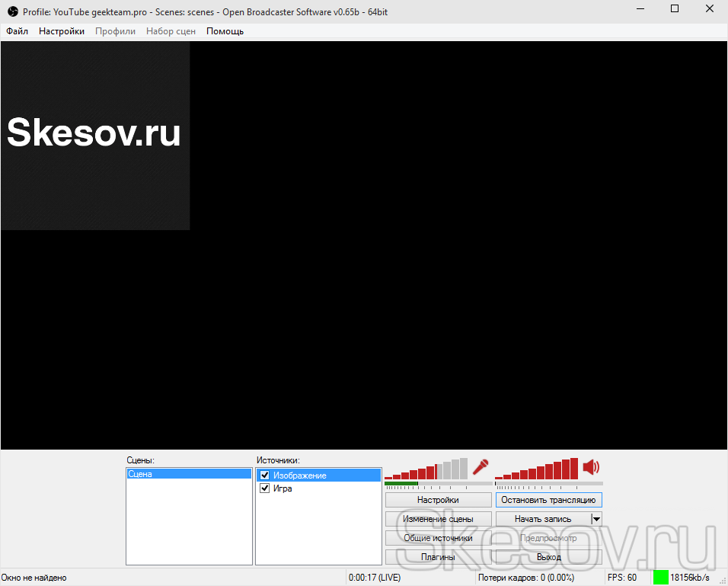Open the Помощь menu

(x=225, y=31)
